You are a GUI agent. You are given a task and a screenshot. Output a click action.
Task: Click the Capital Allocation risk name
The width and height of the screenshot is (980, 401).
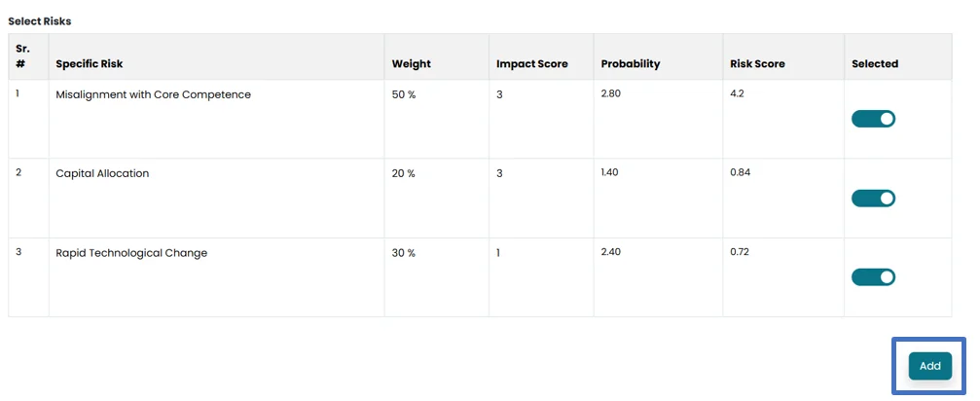coord(102,174)
